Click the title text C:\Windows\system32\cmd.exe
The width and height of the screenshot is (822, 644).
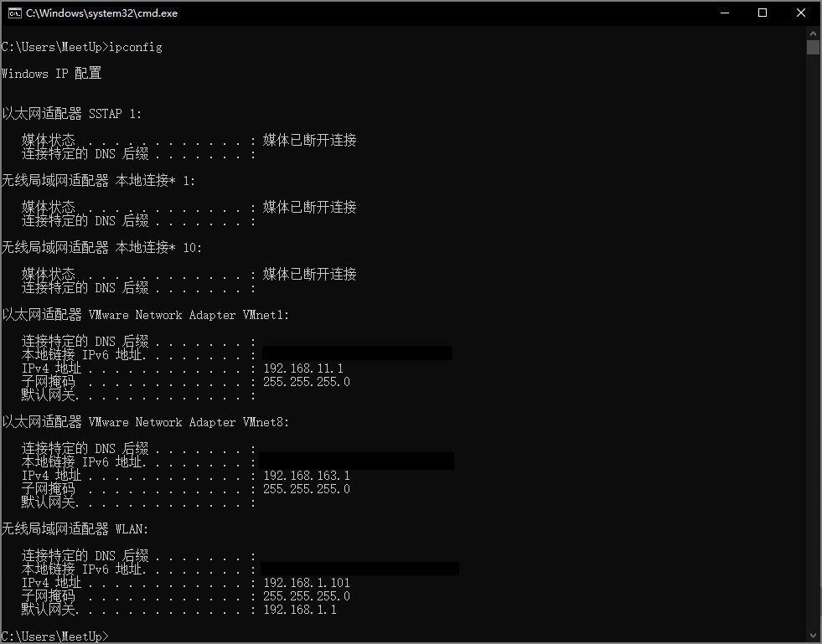click(x=101, y=13)
